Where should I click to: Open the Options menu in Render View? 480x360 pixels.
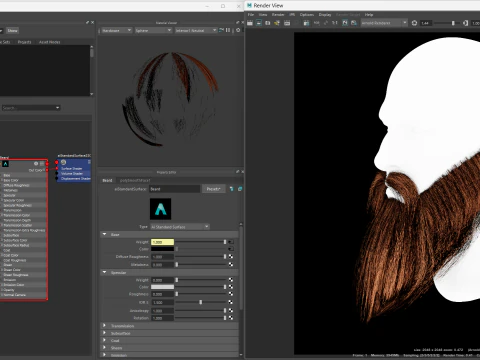pyautogui.click(x=307, y=15)
